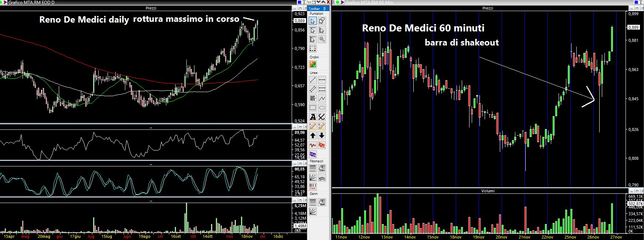This screenshot has width=644, height=240.
Task: Click the Gann GAN tool
Action: click(x=322, y=202)
